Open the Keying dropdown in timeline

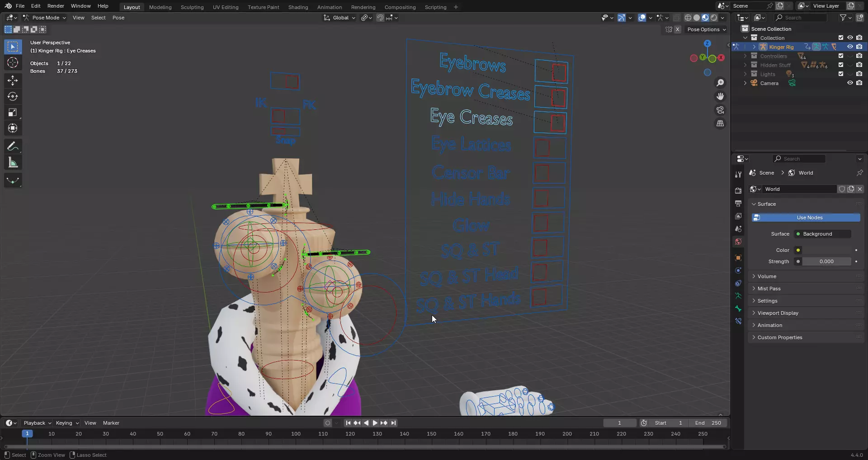pyautogui.click(x=67, y=423)
